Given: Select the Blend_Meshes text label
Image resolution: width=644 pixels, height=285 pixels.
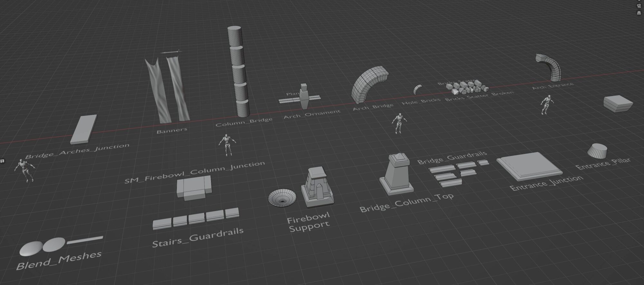Looking at the screenshot, I should pos(59,260).
